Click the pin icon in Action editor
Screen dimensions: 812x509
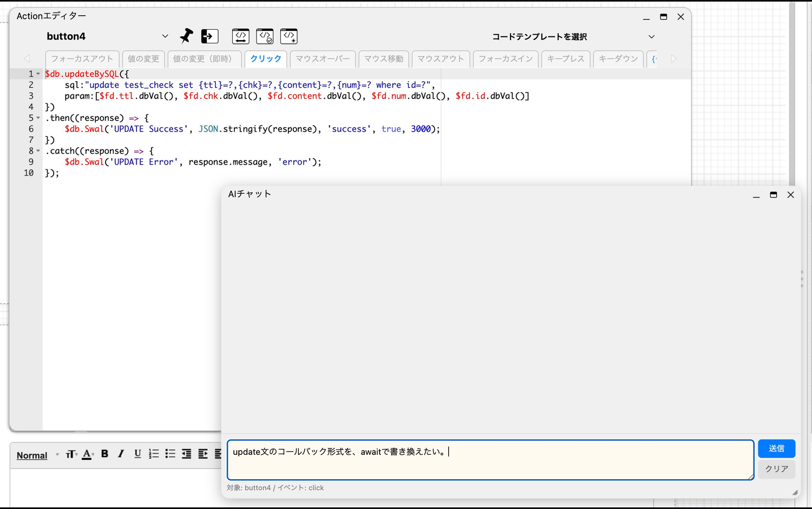186,36
